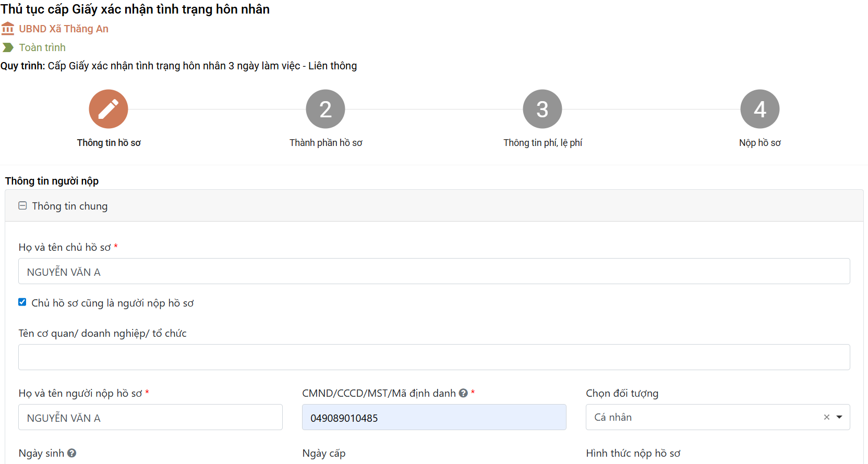The height and width of the screenshot is (464, 868).
Task: Clear the Cá nhân selection with X
Action: pyautogui.click(x=826, y=417)
